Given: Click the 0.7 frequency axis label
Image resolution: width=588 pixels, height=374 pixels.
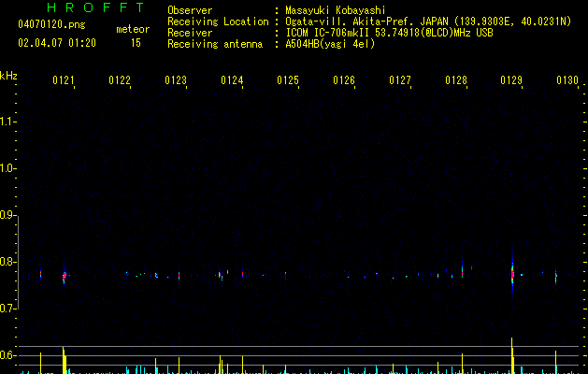Looking at the screenshot, I should coord(7,309).
